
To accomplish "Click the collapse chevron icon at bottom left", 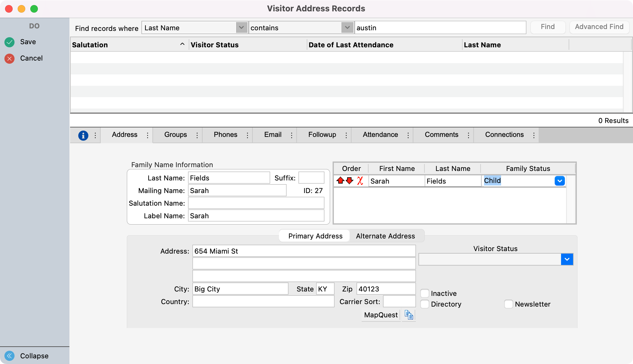I will coord(10,356).
